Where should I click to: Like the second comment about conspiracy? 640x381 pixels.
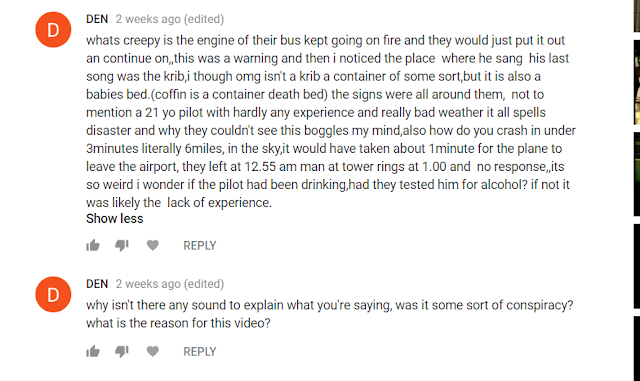(93, 352)
